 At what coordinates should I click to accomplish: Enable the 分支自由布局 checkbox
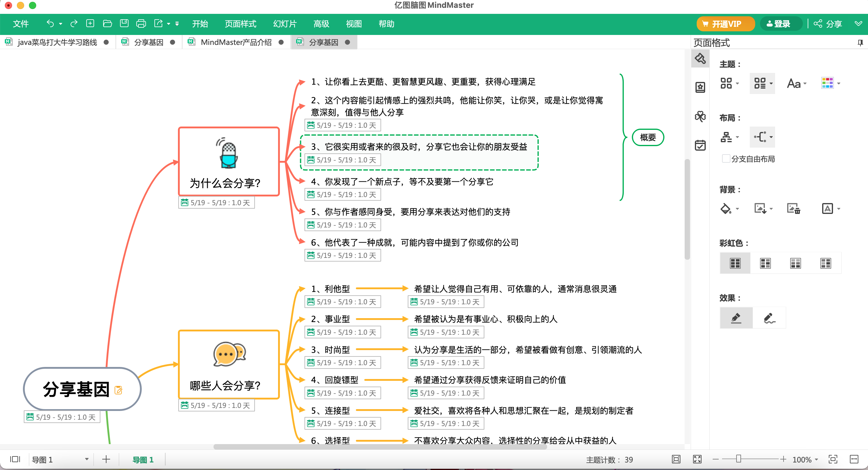(726, 158)
